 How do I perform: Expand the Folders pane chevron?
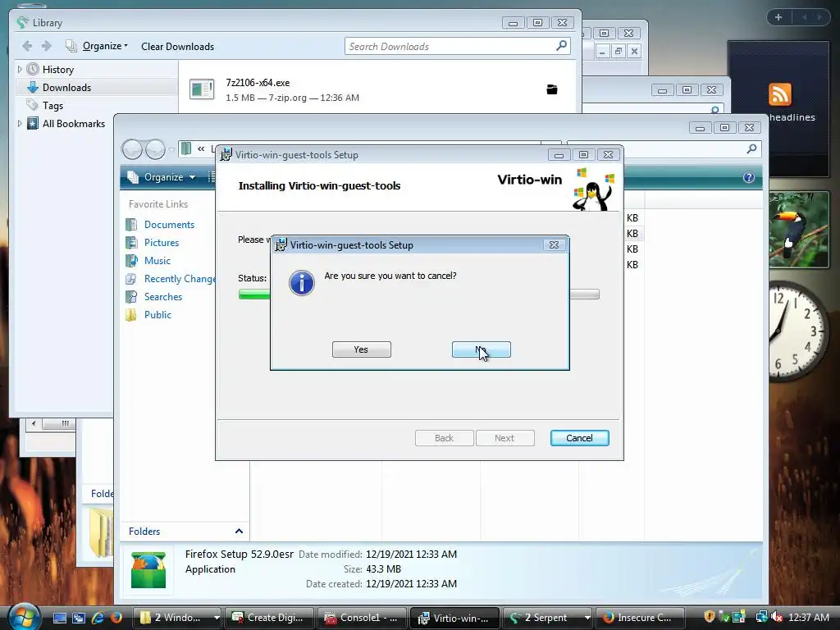point(239,531)
